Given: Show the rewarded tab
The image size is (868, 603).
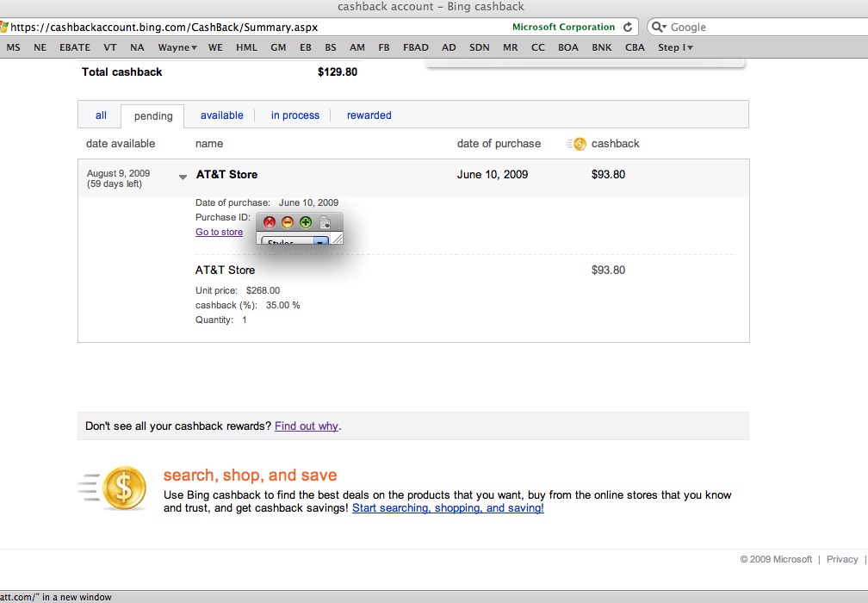Looking at the screenshot, I should (x=369, y=115).
